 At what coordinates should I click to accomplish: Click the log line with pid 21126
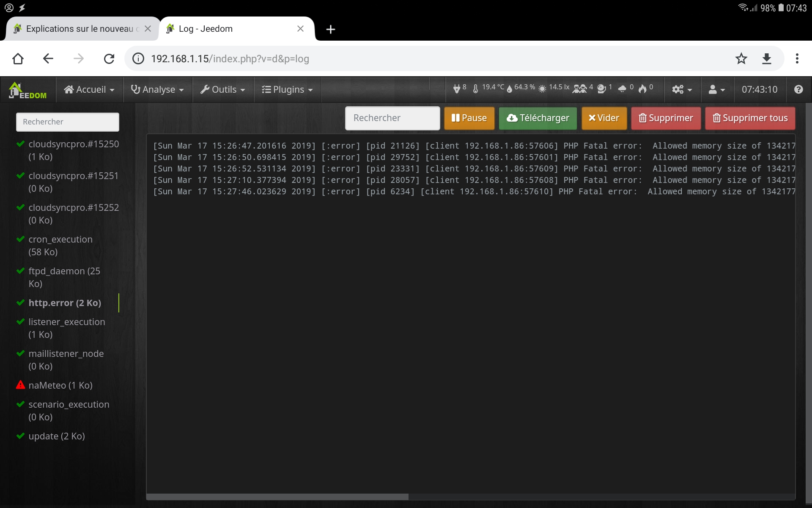point(474,146)
